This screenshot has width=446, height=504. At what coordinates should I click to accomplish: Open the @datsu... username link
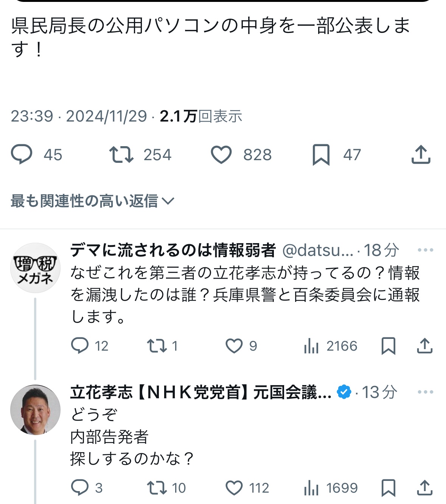coord(318,250)
